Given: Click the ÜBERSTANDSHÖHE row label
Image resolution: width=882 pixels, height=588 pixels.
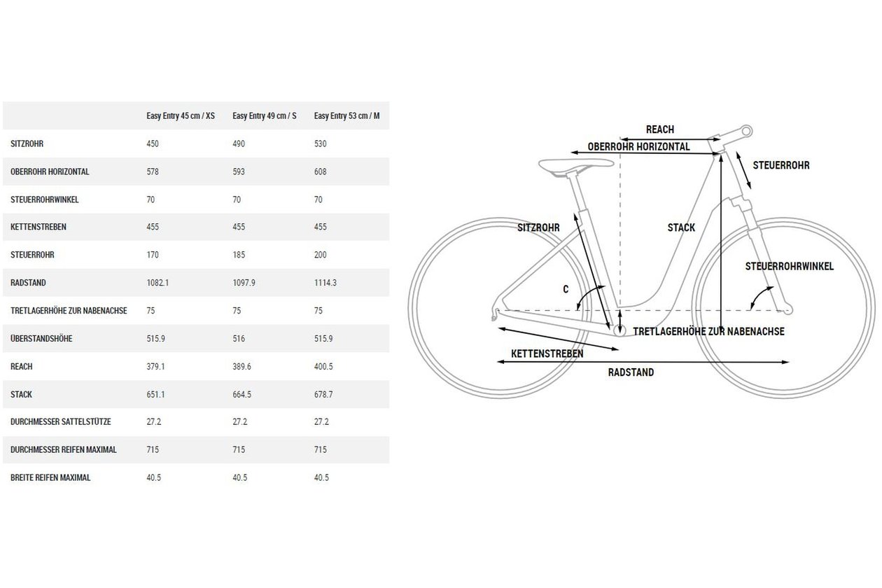Looking at the screenshot, I should (x=41, y=339).
